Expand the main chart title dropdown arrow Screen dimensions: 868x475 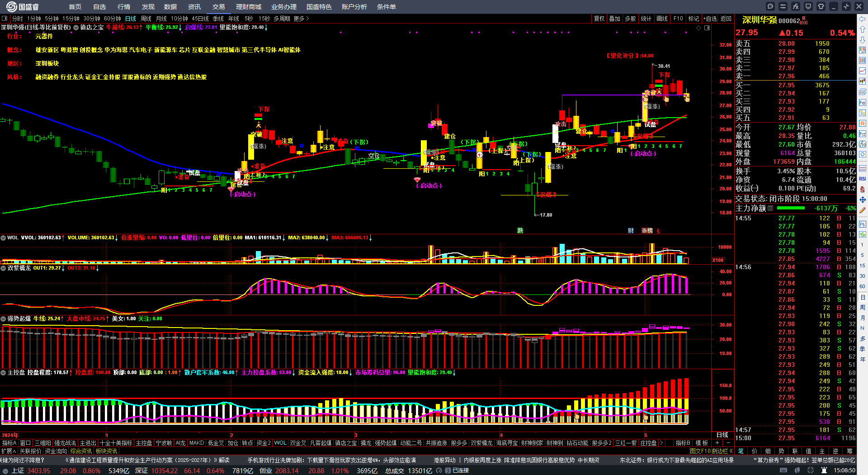point(76,28)
